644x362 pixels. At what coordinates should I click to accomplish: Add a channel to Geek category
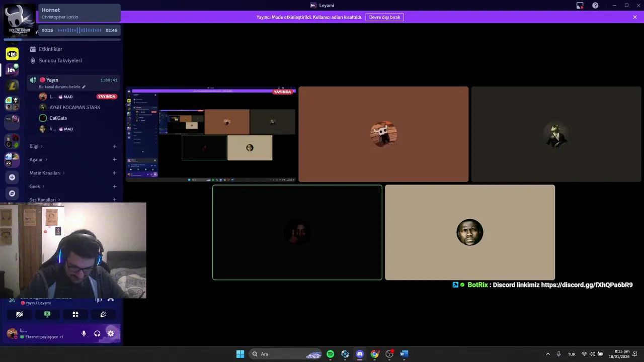point(115,187)
